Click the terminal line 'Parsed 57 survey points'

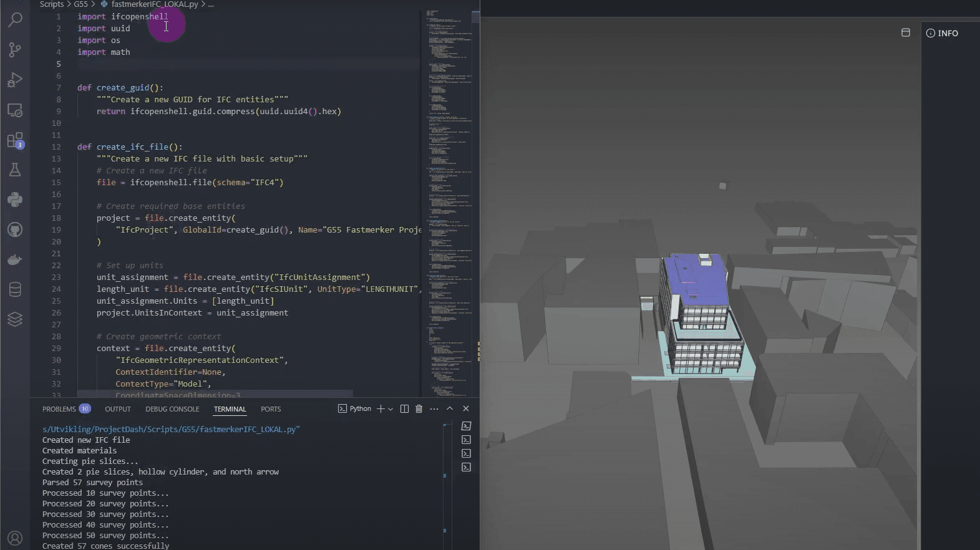92,483
